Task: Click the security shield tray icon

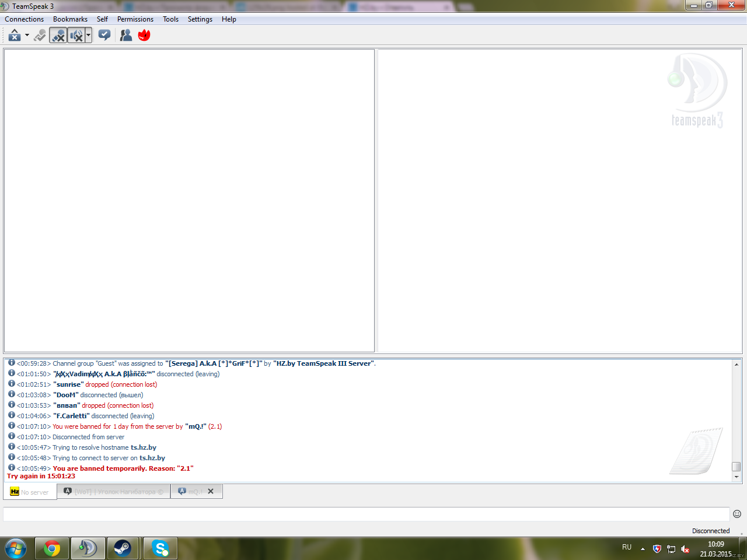Action: (657, 548)
